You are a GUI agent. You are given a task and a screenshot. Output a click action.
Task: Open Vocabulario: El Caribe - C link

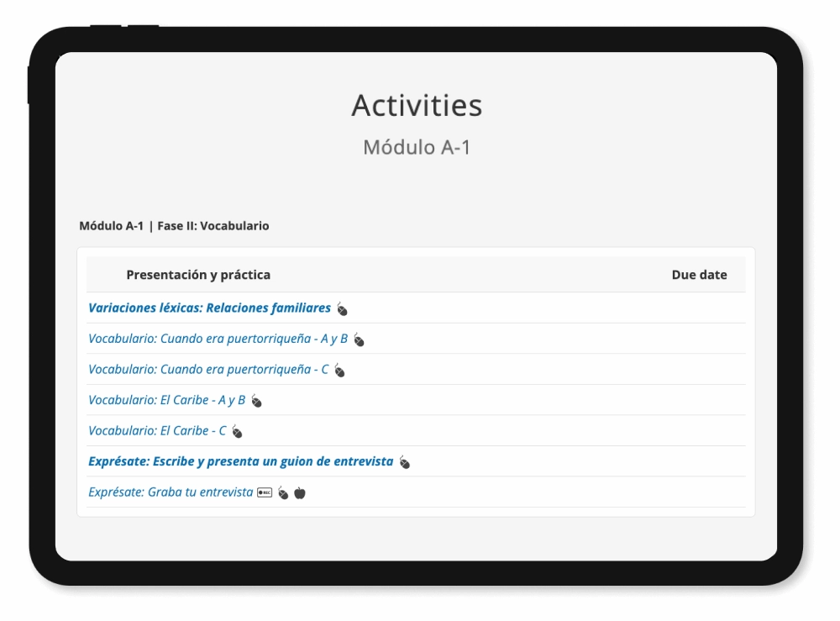pos(157,431)
